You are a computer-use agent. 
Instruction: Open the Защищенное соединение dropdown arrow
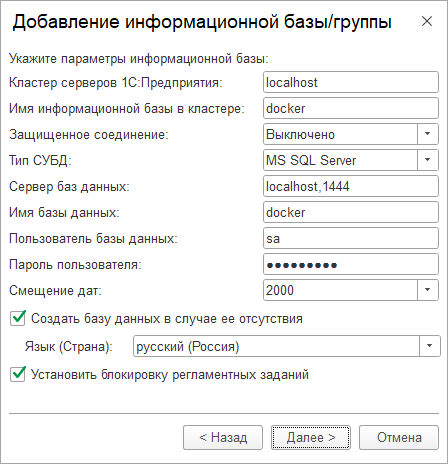428,134
